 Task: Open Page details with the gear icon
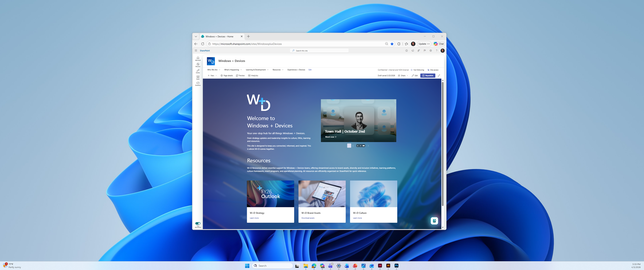click(x=227, y=76)
